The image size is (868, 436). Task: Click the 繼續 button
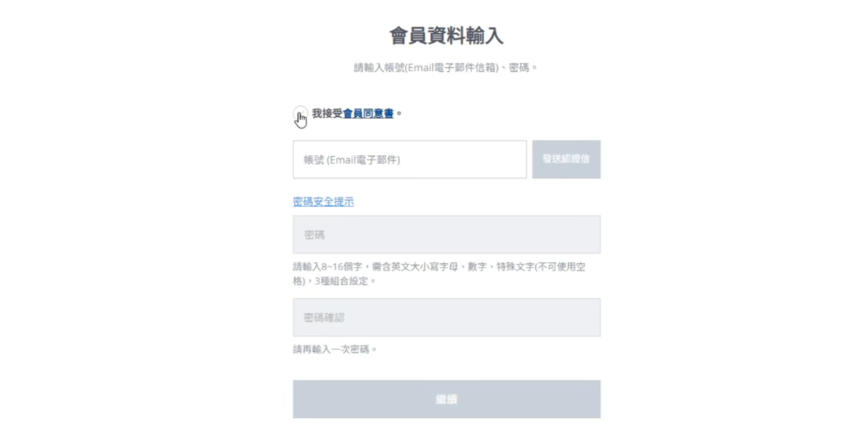click(447, 399)
